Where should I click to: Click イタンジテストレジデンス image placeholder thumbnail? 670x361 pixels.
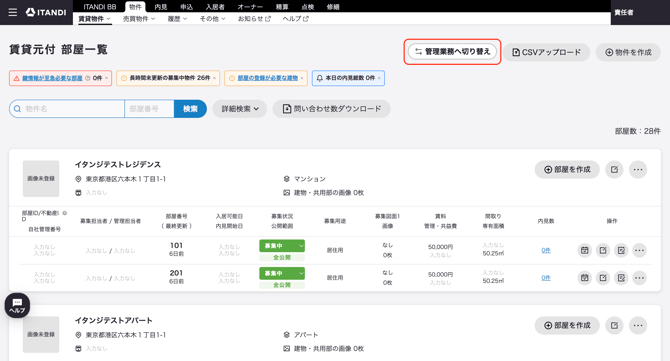coord(41,179)
